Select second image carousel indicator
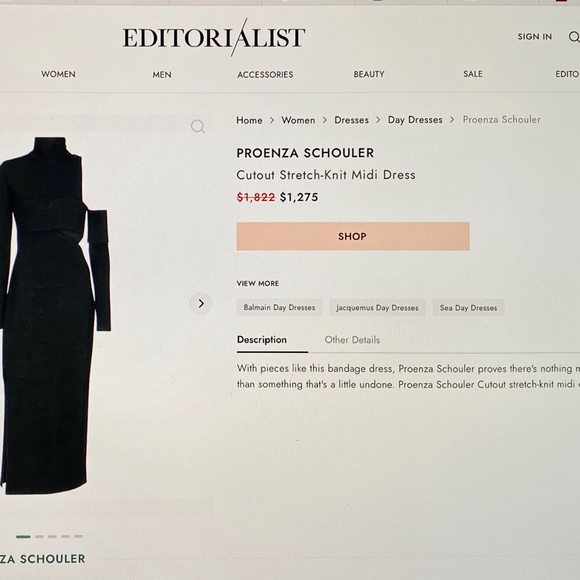Screen dimensions: 580x580 tap(39, 536)
